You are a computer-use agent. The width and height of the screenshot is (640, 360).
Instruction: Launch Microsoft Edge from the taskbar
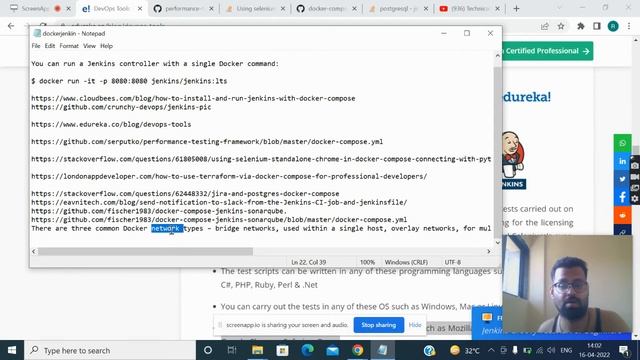click(307, 350)
